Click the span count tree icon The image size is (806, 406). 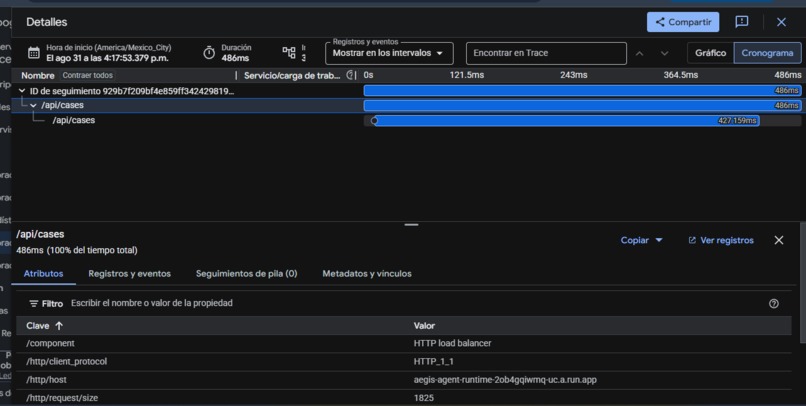click(289, 52)
